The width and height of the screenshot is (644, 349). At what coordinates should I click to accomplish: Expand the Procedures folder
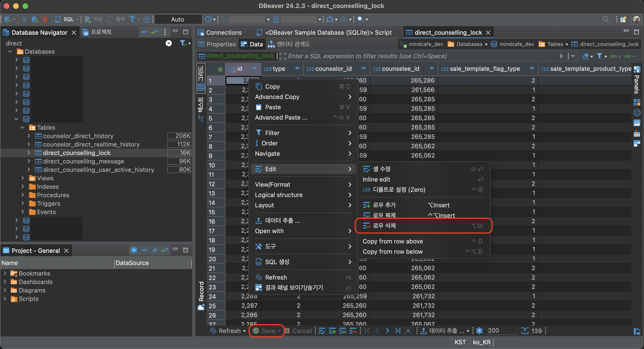[23, 195]
